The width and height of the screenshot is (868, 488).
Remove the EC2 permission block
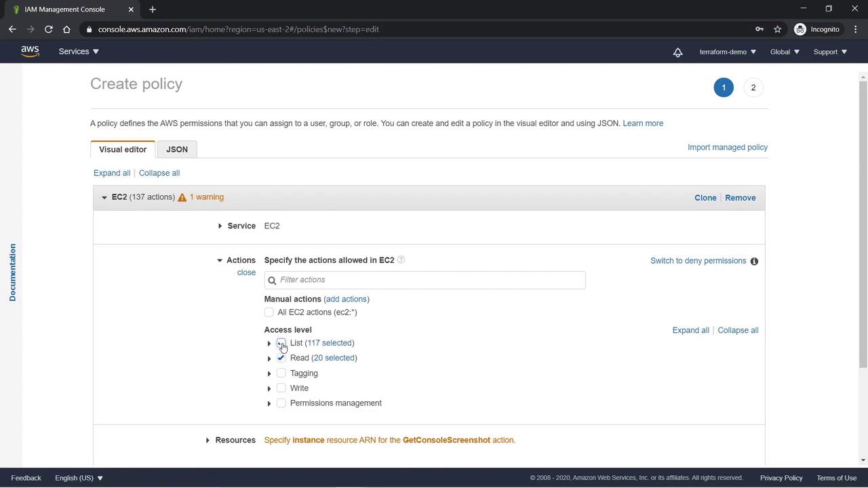(740, 198)
